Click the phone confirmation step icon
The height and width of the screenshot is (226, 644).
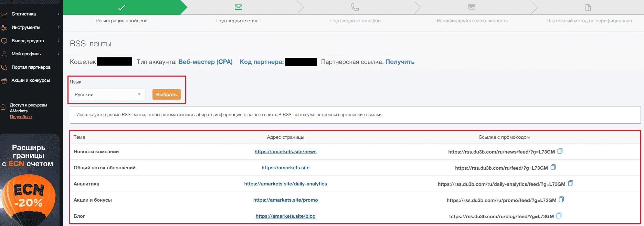(355, 7)
